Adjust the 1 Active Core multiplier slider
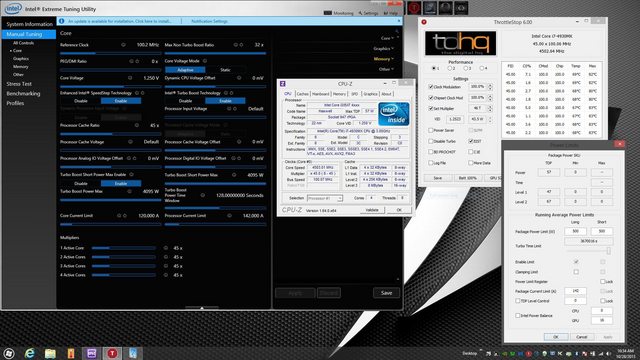 pos(124,248)
